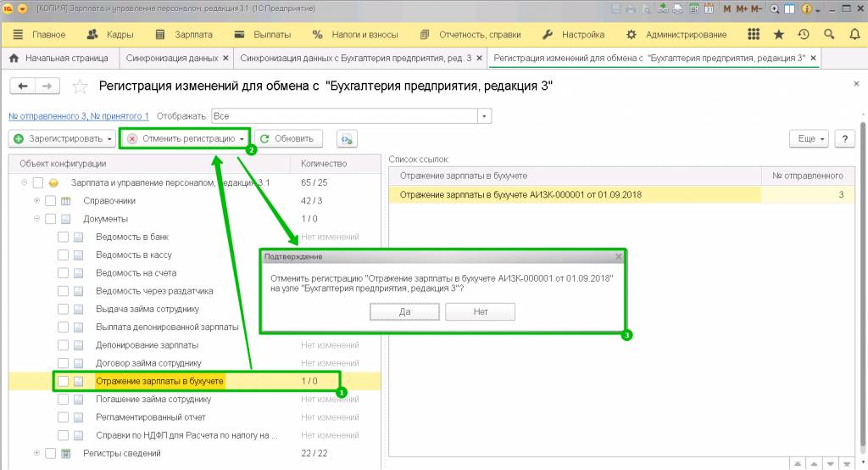The width and height of the screenshot is (868, 470).
Task: Open the Еще dropdown menu
Action: tap(809, 138)
